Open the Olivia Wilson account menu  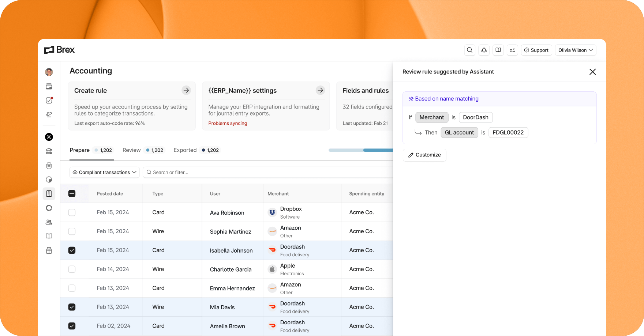tap(575, 50)
